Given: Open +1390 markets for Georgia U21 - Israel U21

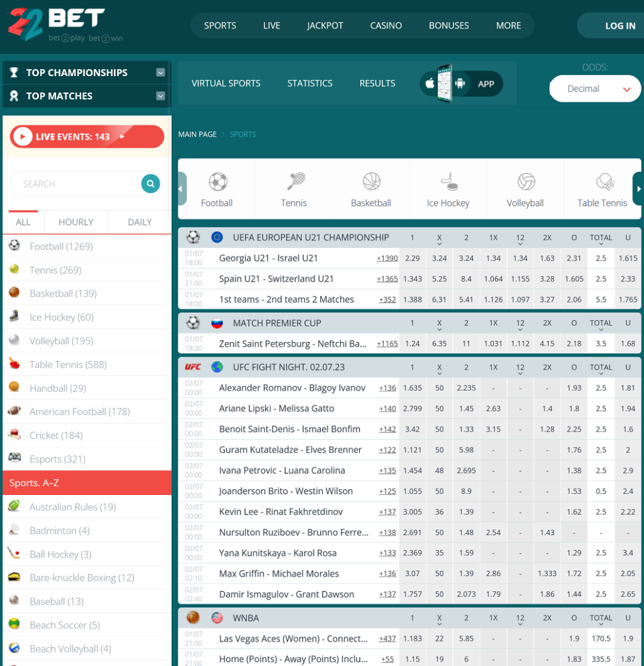Looking at the screenshot, I should tap(387, 258).
